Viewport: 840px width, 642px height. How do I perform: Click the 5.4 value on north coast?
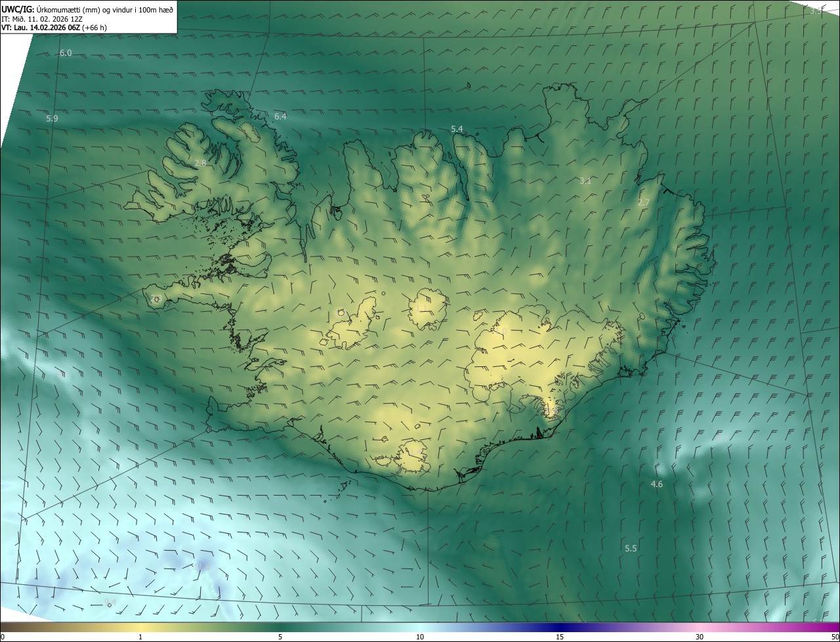point(457,129)
